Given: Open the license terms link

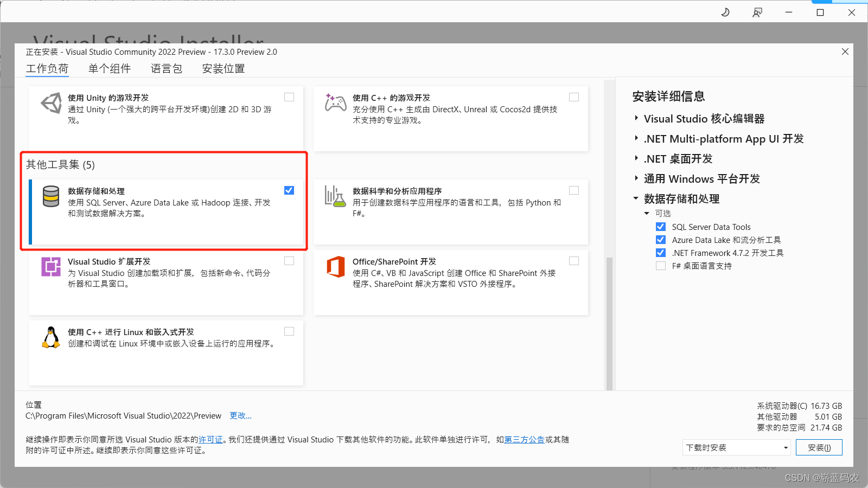Looking at the screenshot, I should coord(210,439).
